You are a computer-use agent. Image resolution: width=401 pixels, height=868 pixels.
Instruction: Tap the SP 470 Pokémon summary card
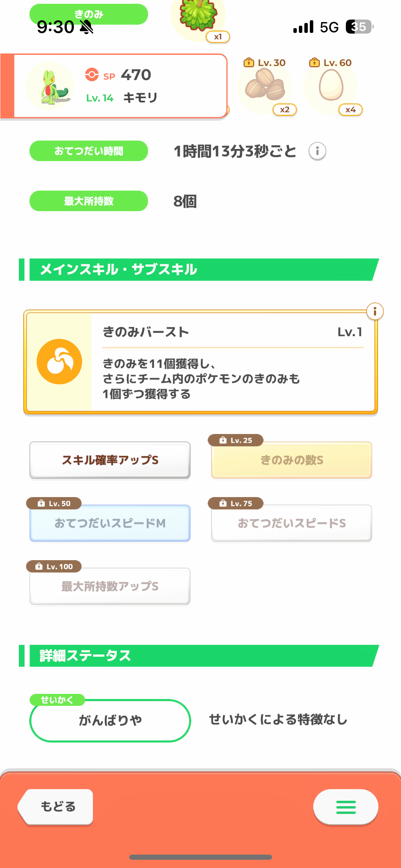[120, 86]
